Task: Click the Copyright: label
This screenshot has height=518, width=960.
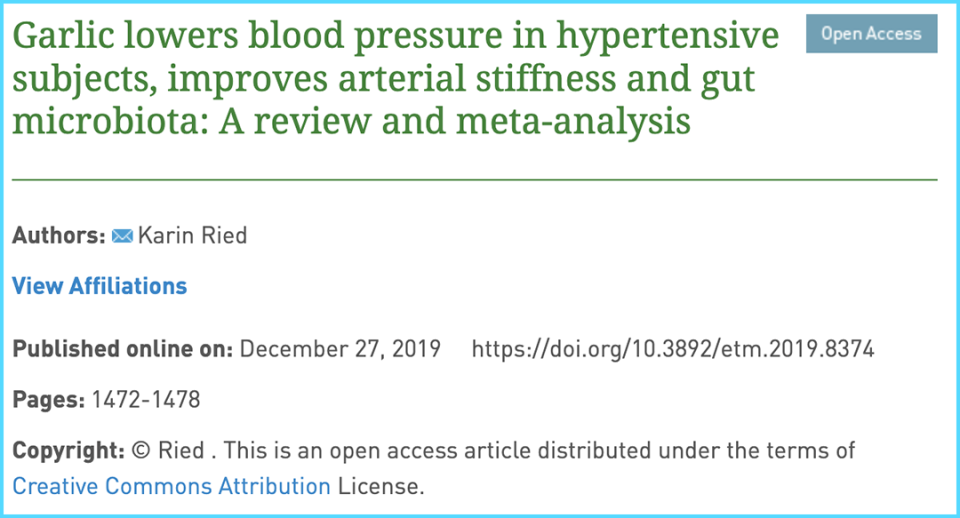Action: 69,451
